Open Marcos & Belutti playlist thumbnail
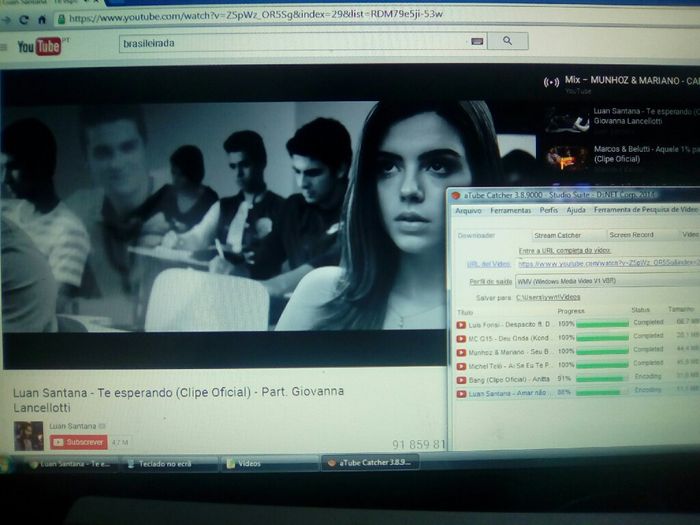Viewport: 700px width, 525px height. click(x=567, y=158)
